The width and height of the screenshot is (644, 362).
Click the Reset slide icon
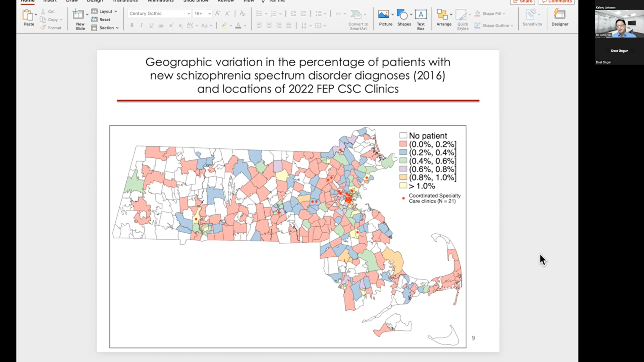tap(95, 19)
